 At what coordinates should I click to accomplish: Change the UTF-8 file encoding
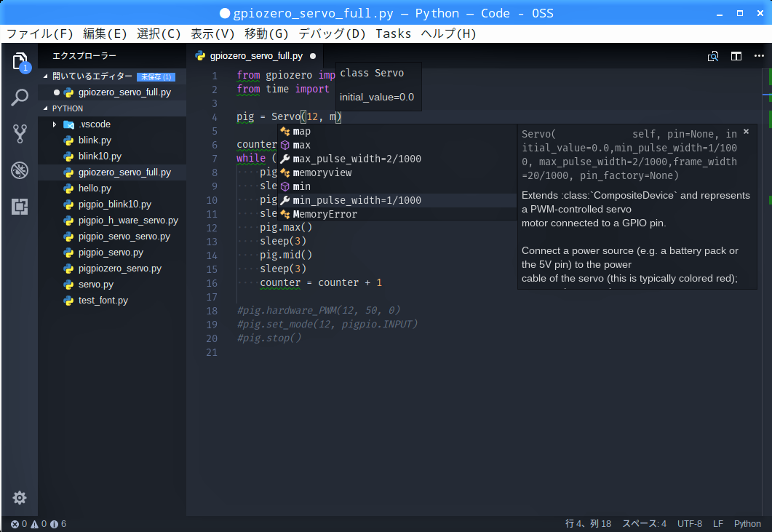[689, 524]
